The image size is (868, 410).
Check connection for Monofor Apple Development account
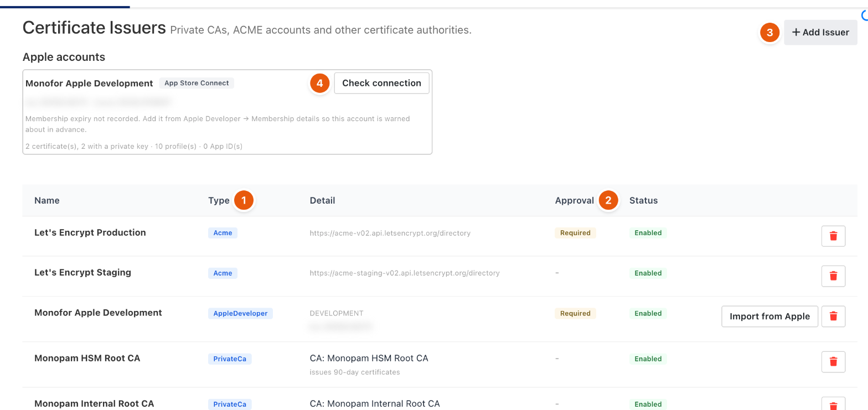[x=381, y=83]
